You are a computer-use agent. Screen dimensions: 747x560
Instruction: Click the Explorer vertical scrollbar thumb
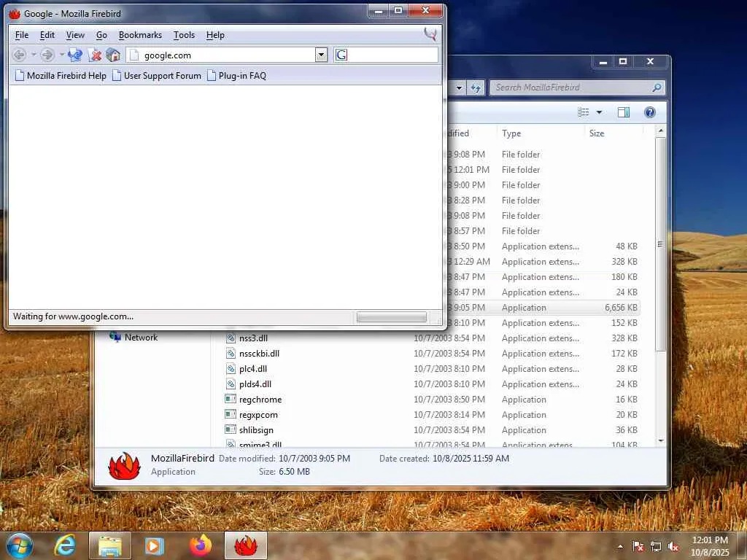point(660,244)
